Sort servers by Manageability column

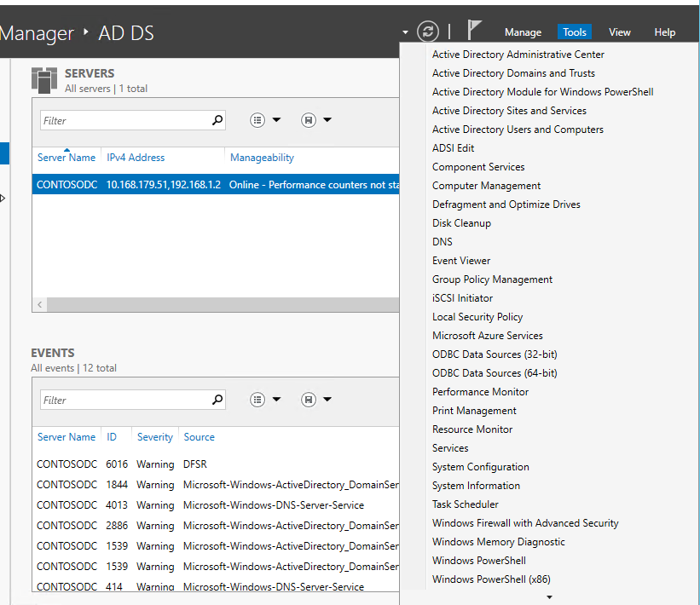click(x=262, y=158)
